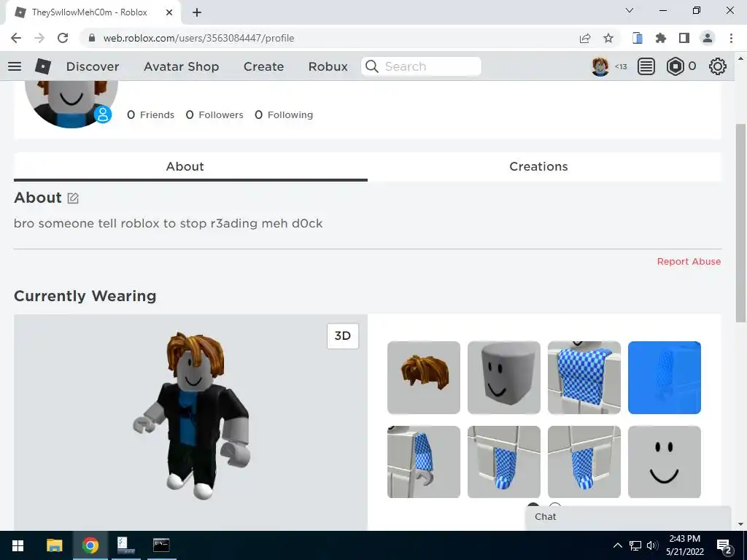Open the command prompt taskbar icon
The width and height of the screenshot is (747, 560).
[x=161, y=545]
